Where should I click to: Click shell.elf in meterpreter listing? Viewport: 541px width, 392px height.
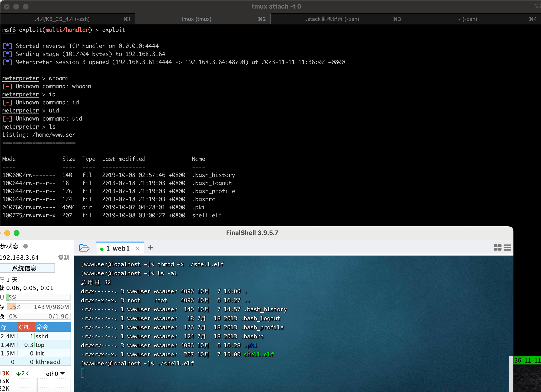tap(207, 215)
